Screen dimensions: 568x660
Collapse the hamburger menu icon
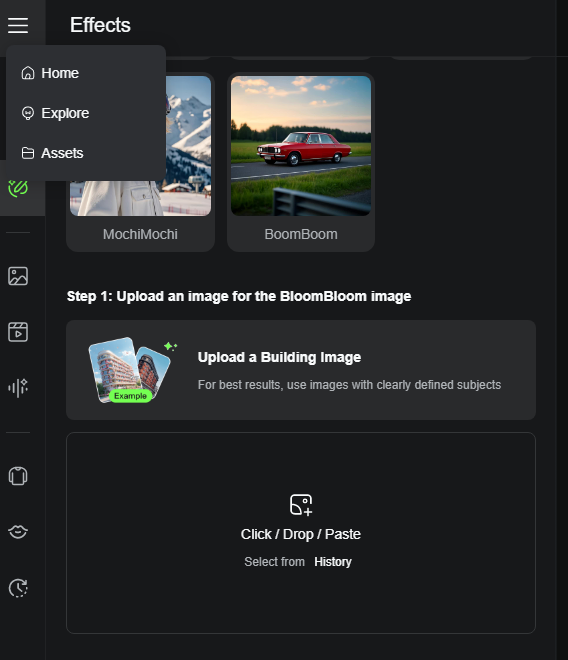coord(18,25)
